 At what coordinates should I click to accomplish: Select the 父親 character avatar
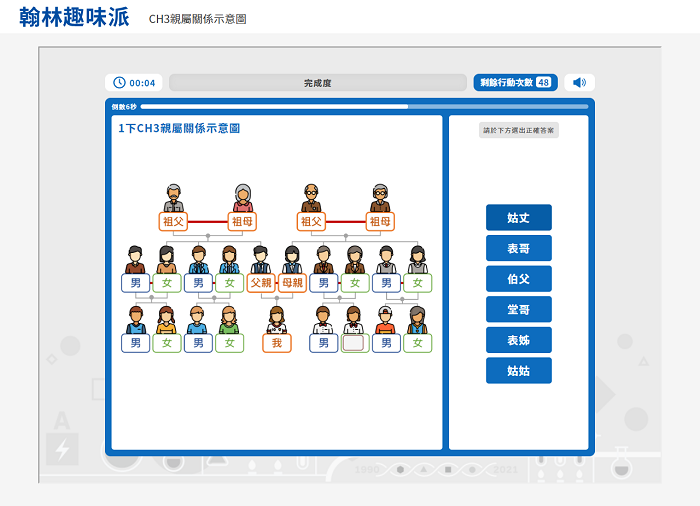pos(260,260)
